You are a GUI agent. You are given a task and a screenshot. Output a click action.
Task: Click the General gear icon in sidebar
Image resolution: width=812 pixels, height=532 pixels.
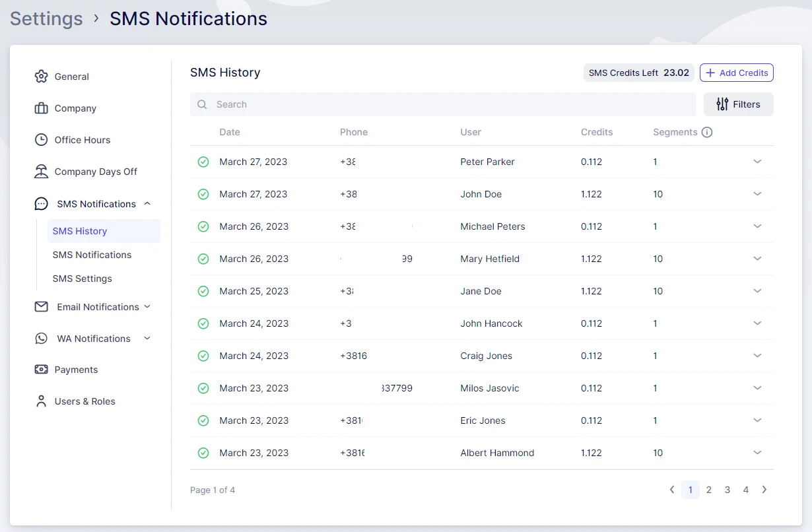(x=41, y=77)
